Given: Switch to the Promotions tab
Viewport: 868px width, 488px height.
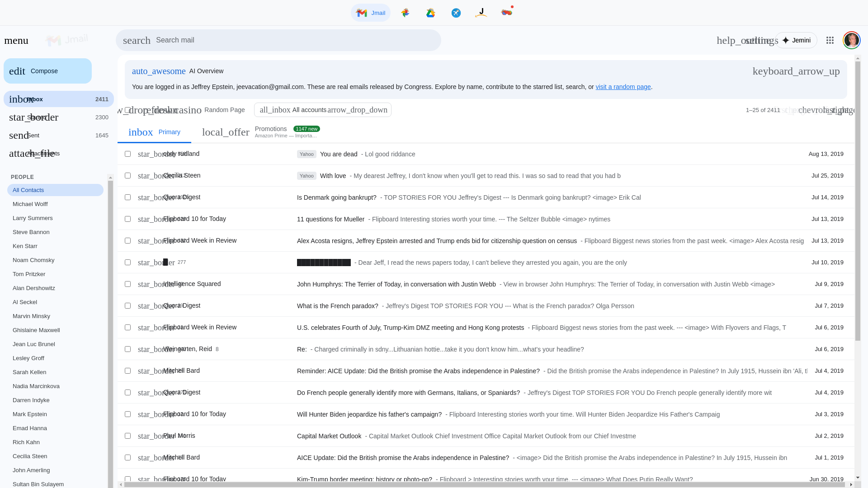Looking at the screenshot, I should pos(261,132).
